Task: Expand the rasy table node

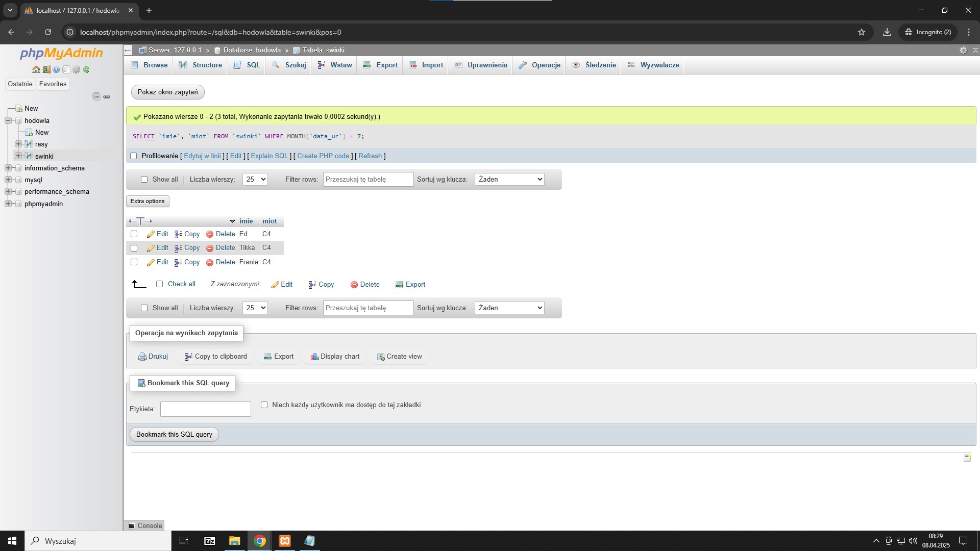Action: tap(18, 144)
